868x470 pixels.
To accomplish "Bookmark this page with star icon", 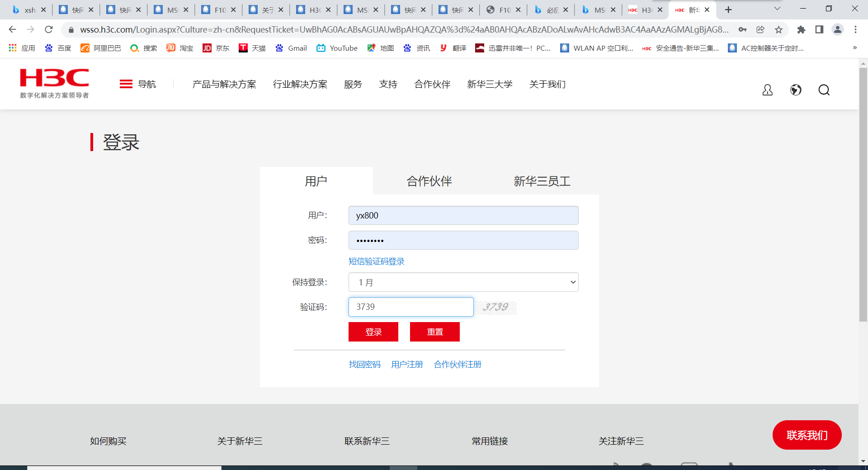I will coord(778,29).
